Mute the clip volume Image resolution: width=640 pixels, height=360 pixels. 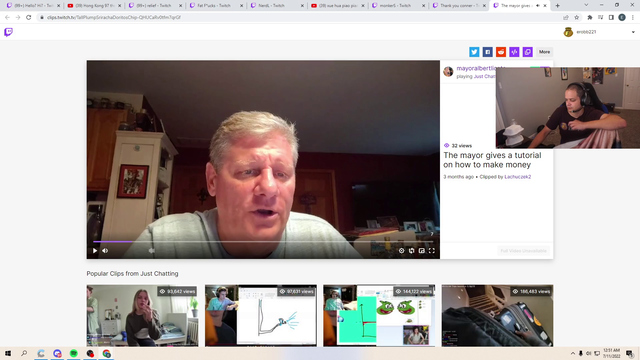coord(105,251)
